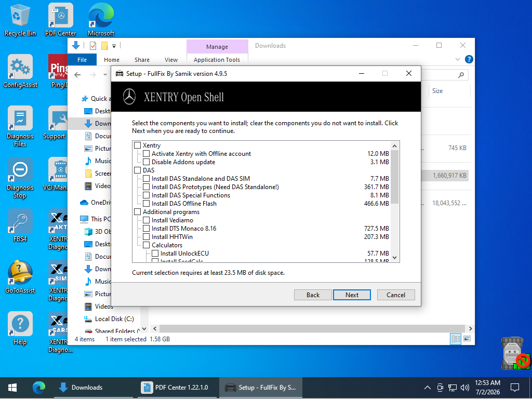Viewport: 532px width, 399px height.
Task: Enable Install DAS Standalone and DAS SIM
Action: [146, 179]
